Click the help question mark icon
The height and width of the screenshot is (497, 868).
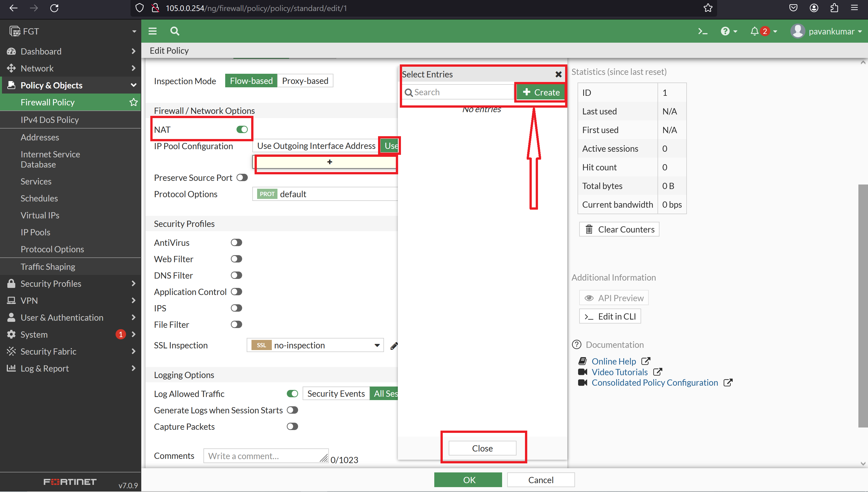pos(725,31)
